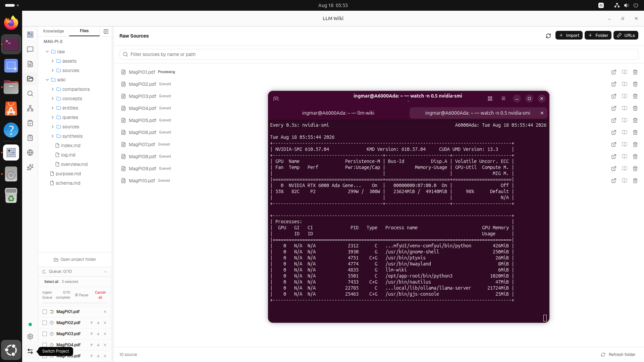Viewport: 644px width, 362px height.
Task: Collapse the raw folder in the tree
Action: 47,52
